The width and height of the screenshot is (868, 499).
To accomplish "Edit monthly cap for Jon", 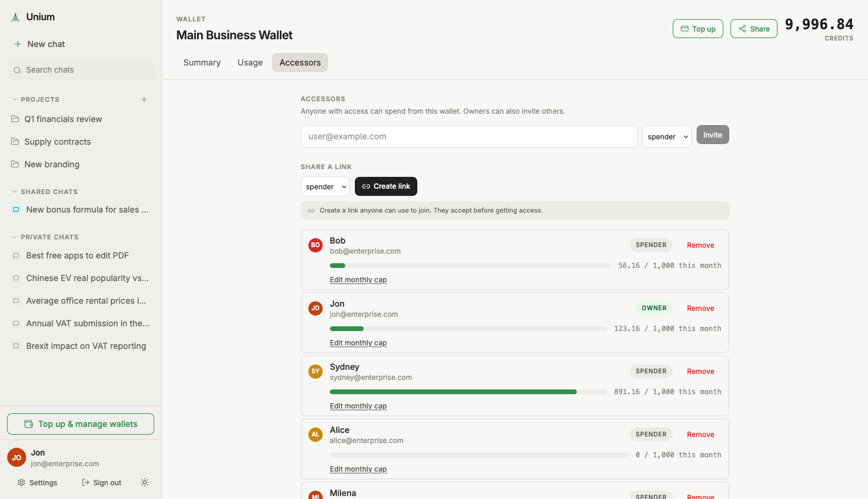I will [358, 343].
